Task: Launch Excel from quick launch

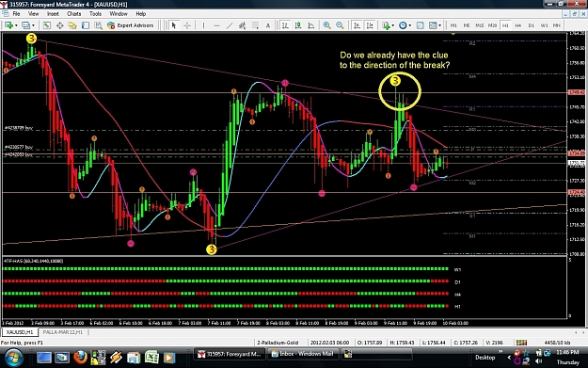Action: (151, 358)
